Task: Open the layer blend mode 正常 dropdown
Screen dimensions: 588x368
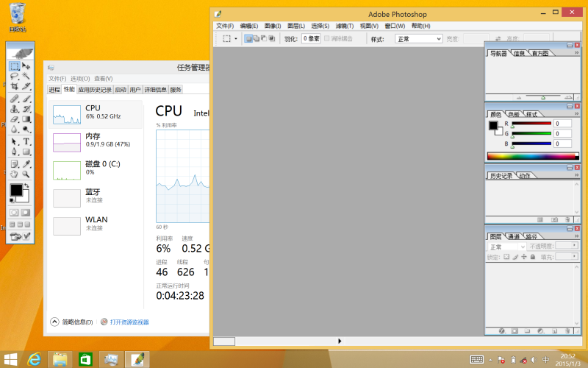Action: [507, 247]
